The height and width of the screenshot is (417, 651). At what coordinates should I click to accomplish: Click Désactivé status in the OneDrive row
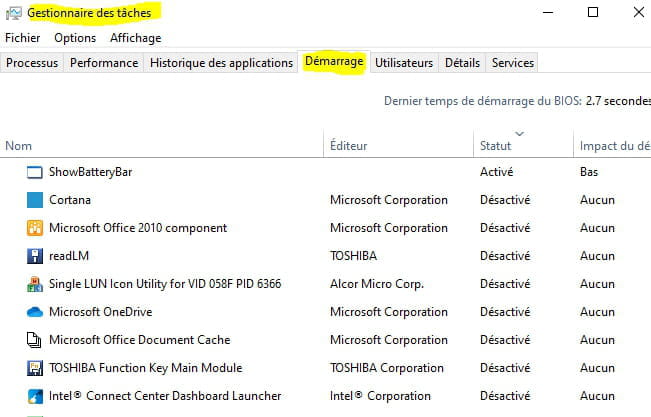(505, 312)
